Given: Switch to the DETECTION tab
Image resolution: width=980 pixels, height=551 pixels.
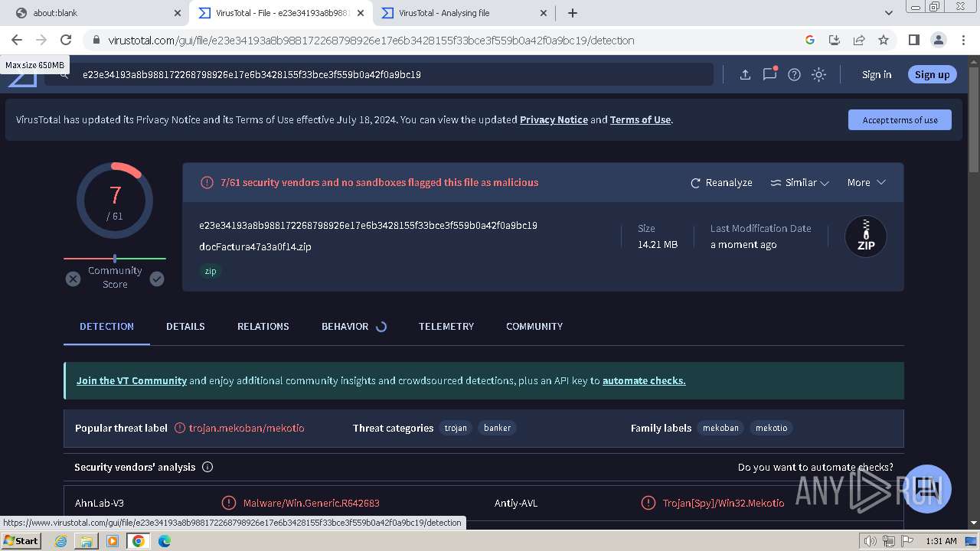Looking at the screenshot, I should tap(106, 326).
